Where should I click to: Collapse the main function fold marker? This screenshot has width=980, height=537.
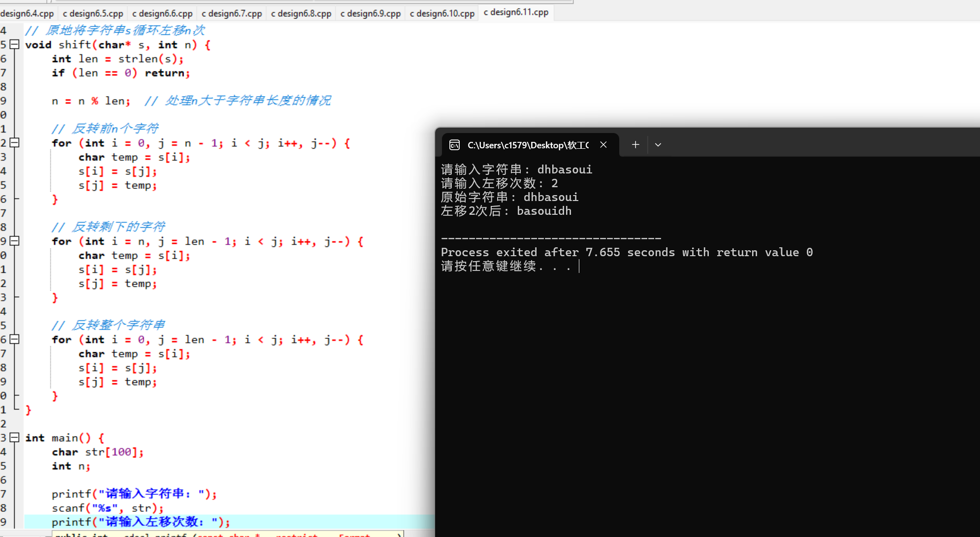[x=15, y=437]
